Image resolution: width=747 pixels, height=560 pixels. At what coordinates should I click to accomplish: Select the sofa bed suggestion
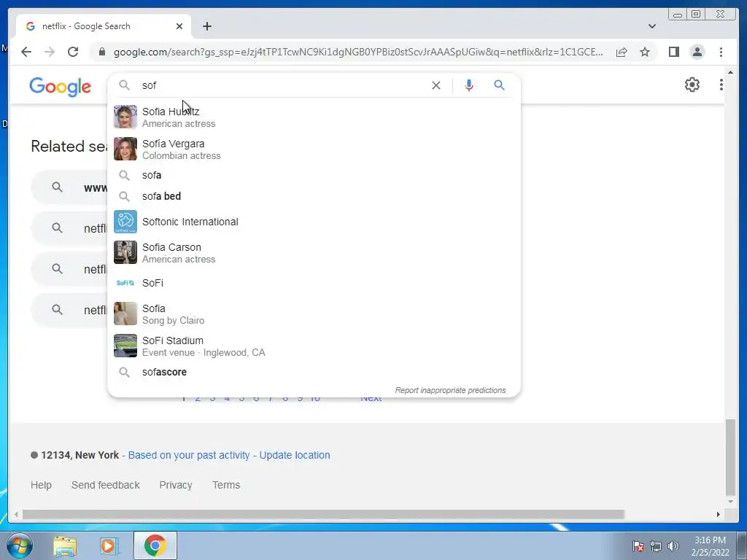[x=314, y=196]
